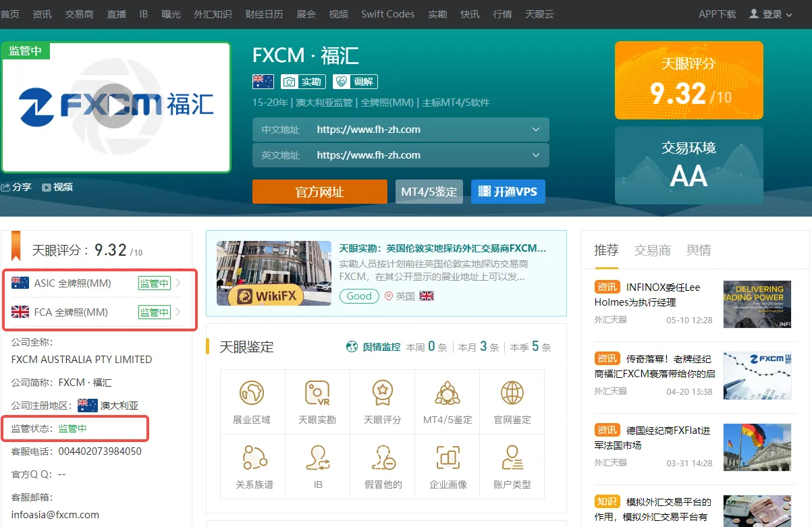Open the 登录 dropdown arrow
The height and width of the screenshot is (527, 812).
(789, 15)
